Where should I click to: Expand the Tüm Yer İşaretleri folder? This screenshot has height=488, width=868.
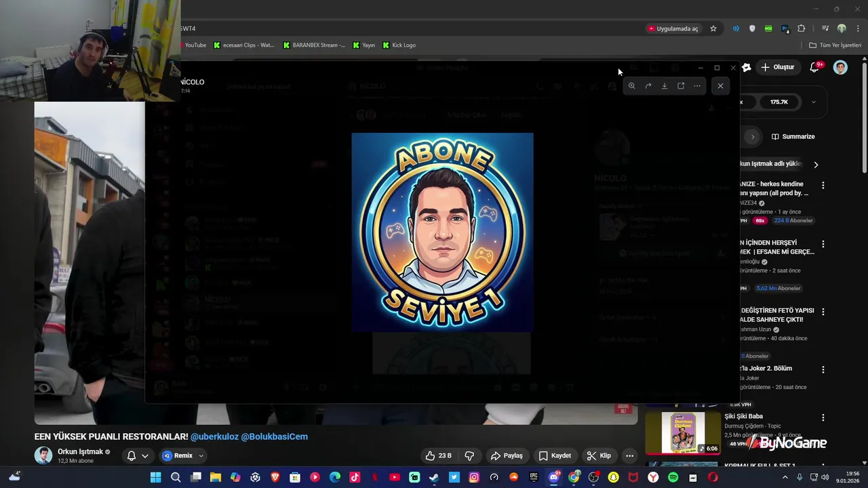pyautogui.click(x=835, y=45)
